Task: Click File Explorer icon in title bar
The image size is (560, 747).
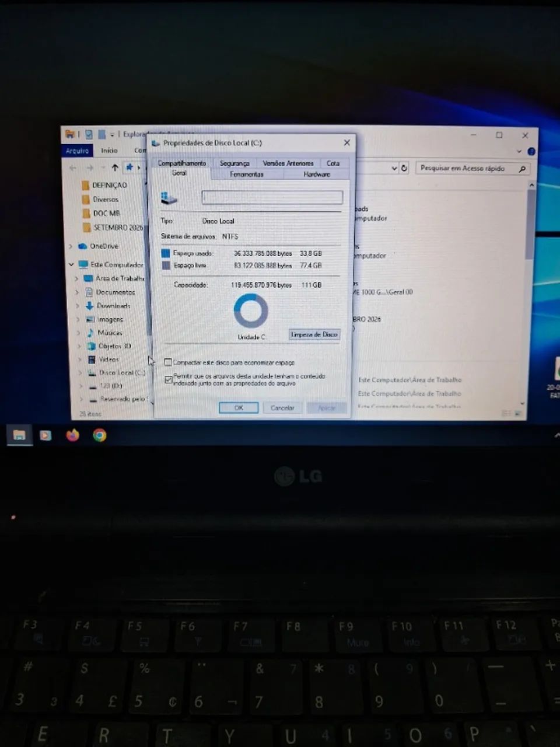Action: (70, 134)
